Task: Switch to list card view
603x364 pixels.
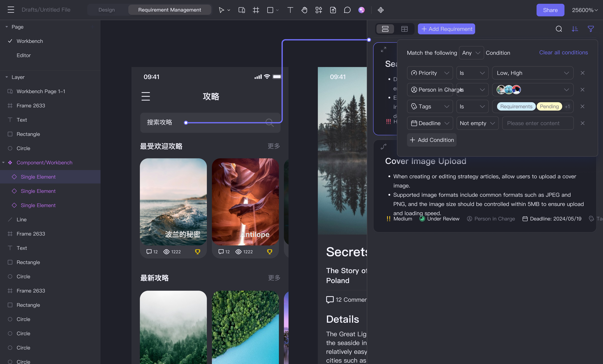Action: [385, 29]
